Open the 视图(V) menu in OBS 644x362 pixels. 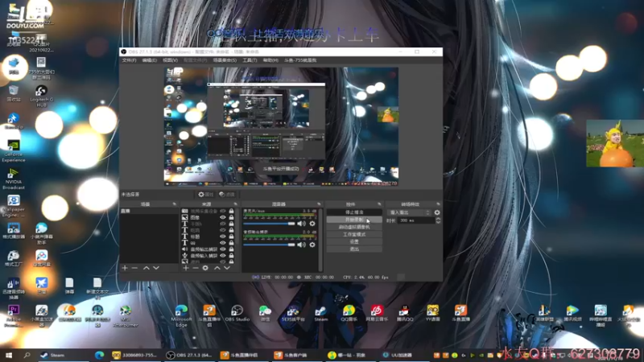point(170,60)
